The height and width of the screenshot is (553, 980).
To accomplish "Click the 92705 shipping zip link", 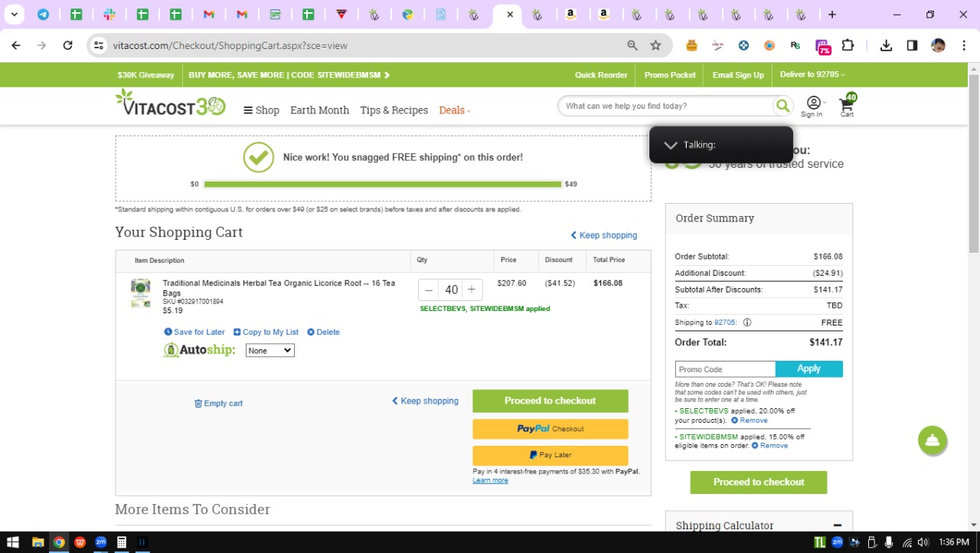I will coord(724,322).
